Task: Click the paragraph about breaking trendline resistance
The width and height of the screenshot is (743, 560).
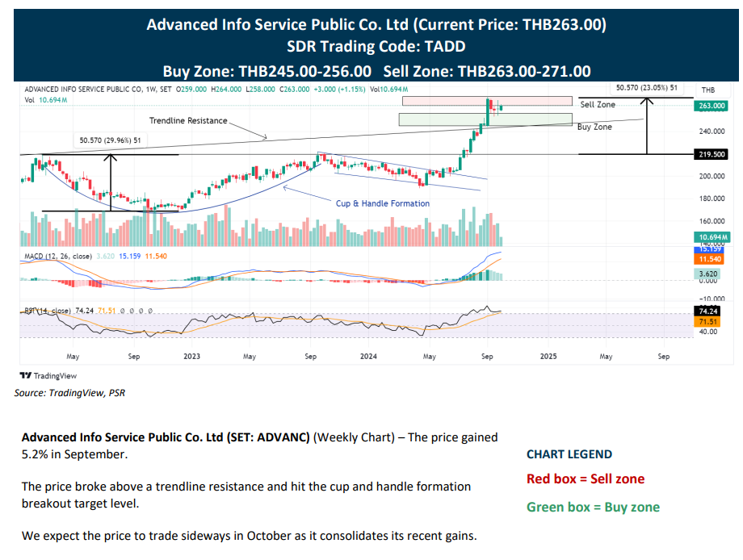Action: tap(246, 495)
